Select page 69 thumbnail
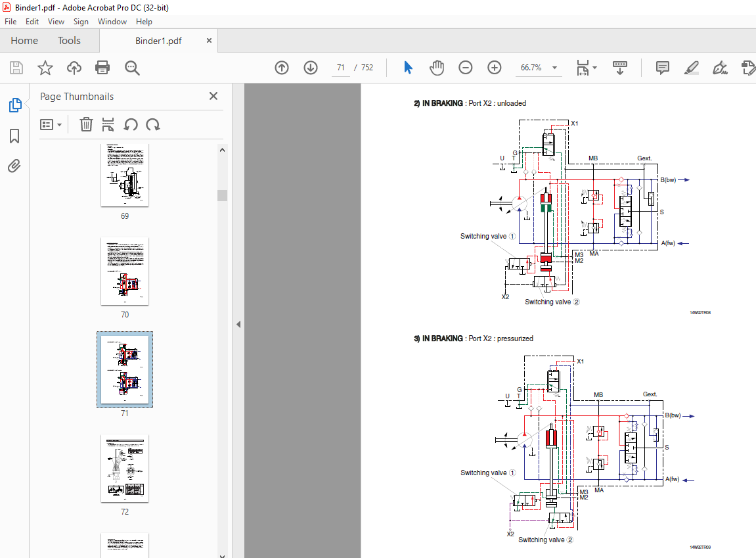The image size is (756, 558). tap(125, 175)
